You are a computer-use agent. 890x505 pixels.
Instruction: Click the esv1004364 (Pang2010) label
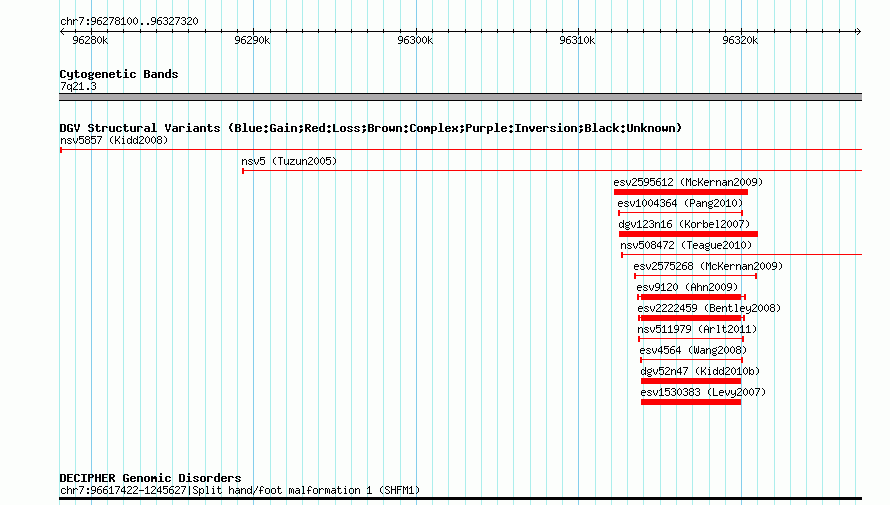point(680,203)
